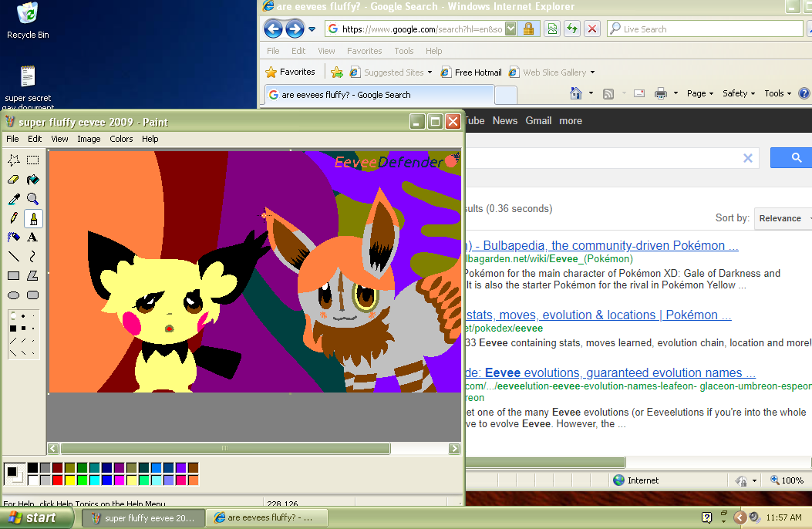This screenshot has width=812, height=529.
Task: Open the Image menu in Paint
Action: 89,139
